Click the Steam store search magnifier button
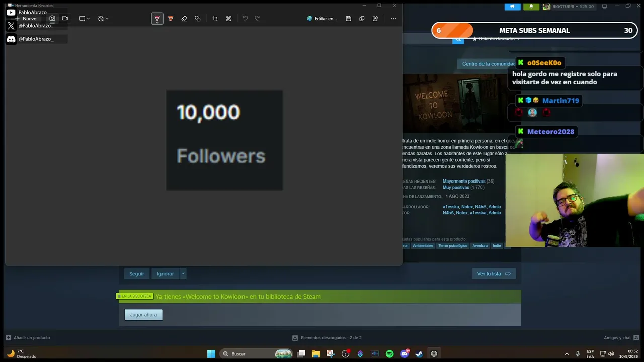 click(458, 39)
